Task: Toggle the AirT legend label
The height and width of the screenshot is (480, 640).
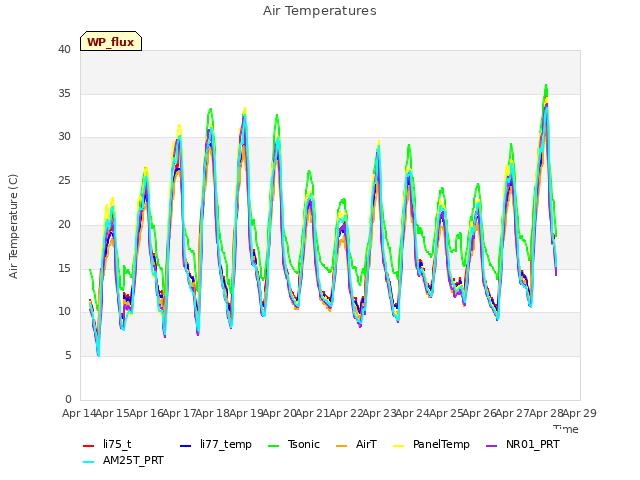Action: coord(366,444)
